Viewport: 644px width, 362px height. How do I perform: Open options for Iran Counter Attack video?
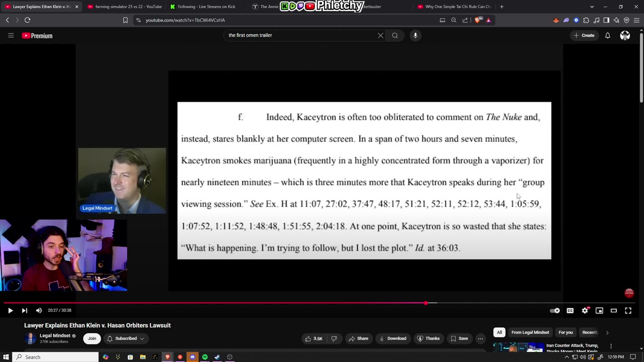tap(611, 346)
